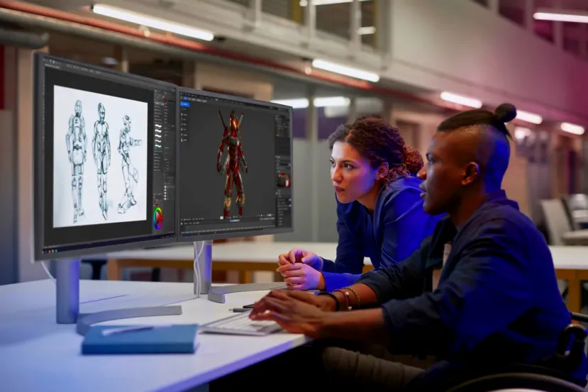588x392 pixels.
Task: Select the blue highlighted Select Box tool
Action: pos(184,103)
